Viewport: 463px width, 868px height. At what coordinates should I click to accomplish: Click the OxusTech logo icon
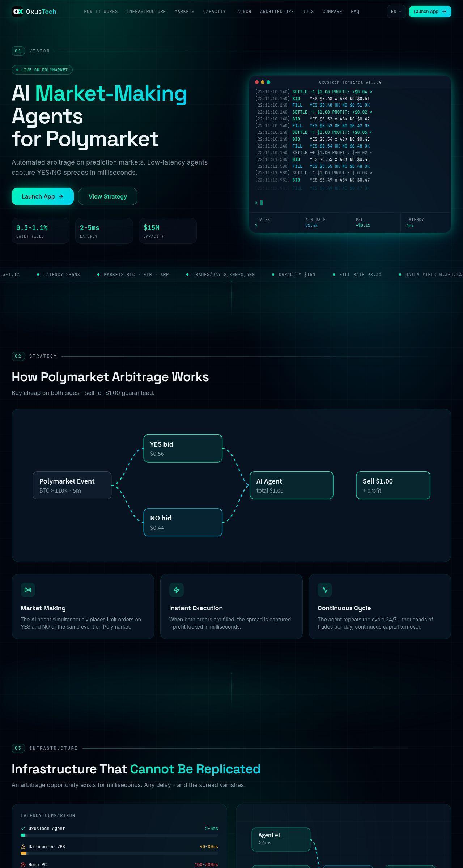(x=17, y=12)
